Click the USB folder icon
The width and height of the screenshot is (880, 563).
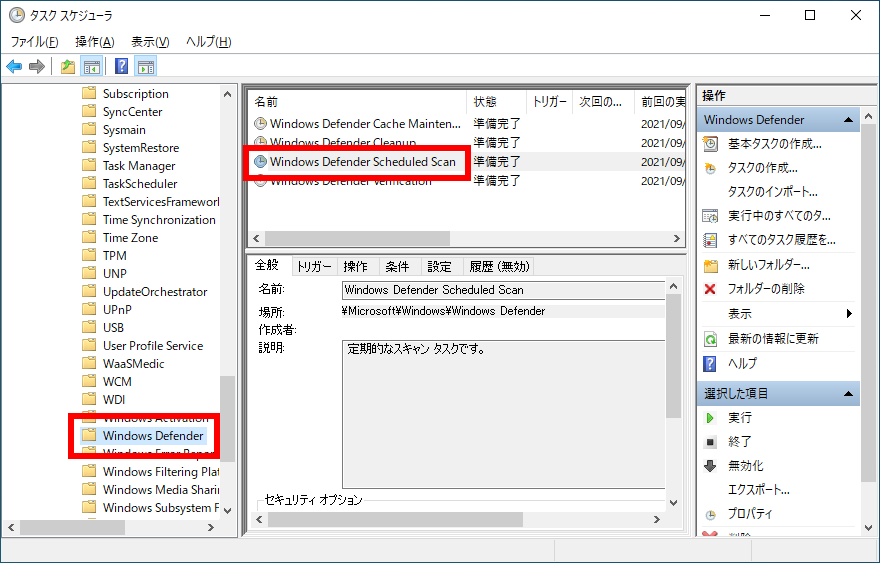(89, 327)
